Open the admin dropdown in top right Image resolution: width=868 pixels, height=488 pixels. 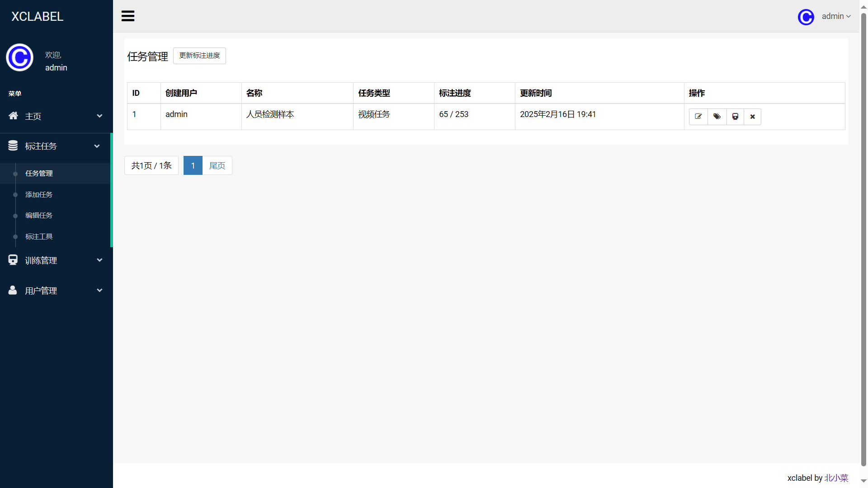[836, 16]
